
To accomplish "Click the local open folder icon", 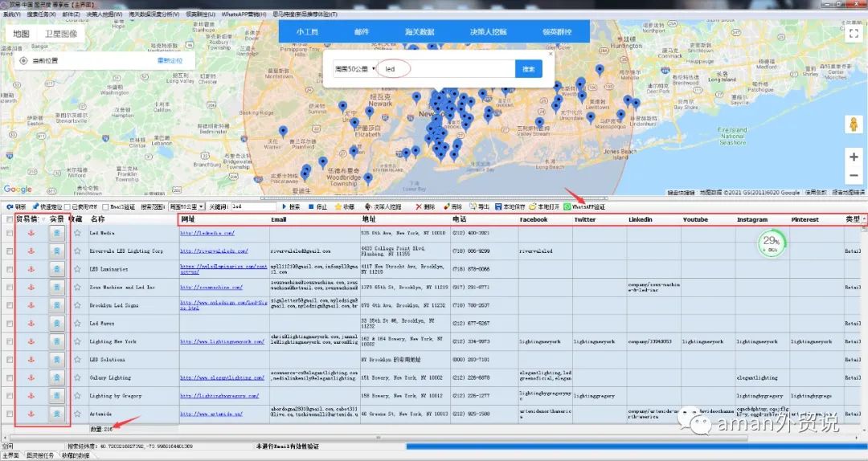I will (533, 206).
